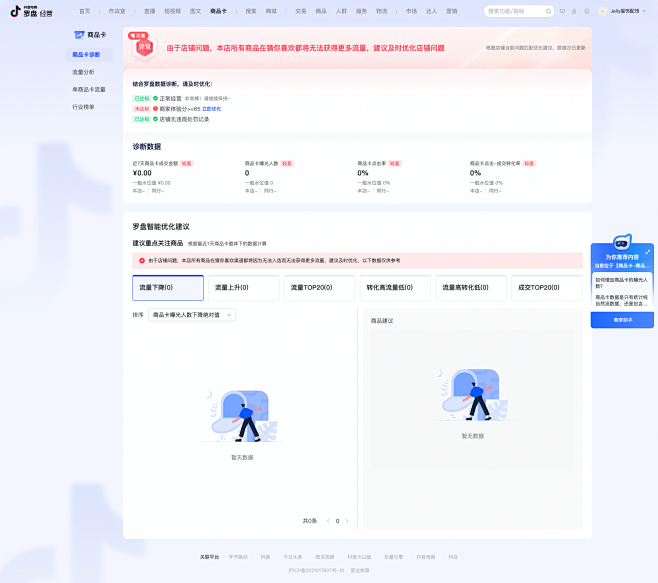Click the help headset icon in header

(x=586, y=11)
